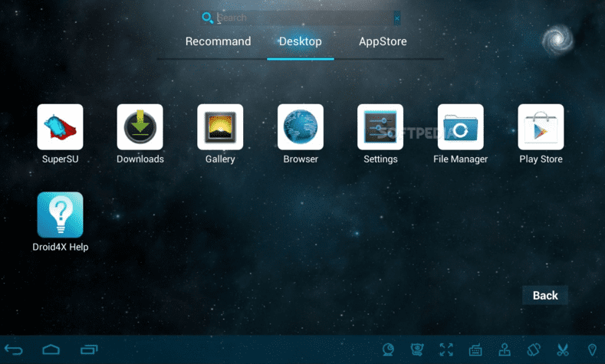The width and height of the screenshot is (605, 364).
Task: Switch to the Recommand tab
Action: pyautogui.click(x=218, y=41)
